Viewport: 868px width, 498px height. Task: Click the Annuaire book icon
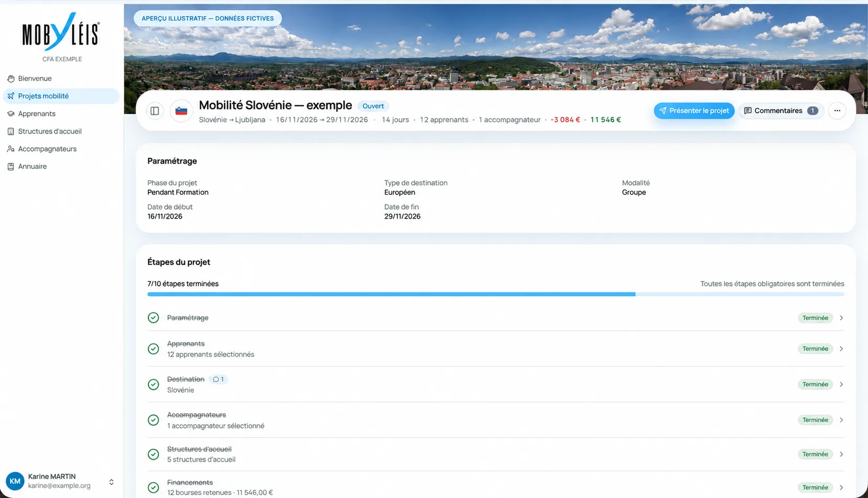click(10, 167)
